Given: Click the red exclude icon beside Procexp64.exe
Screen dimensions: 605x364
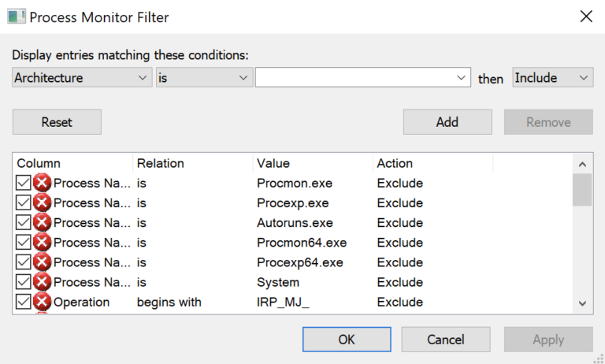Looking at the screenshot, I should point(43,262).
